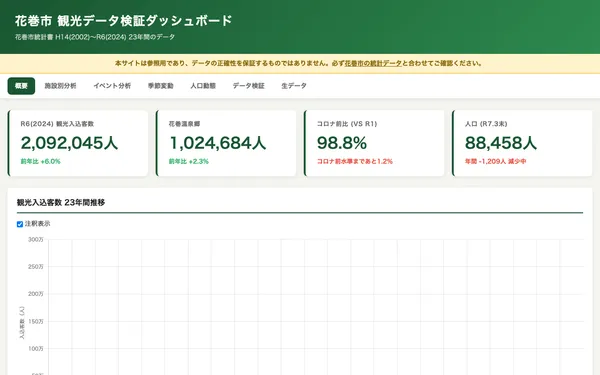Click the 250万 axis label

36,267
